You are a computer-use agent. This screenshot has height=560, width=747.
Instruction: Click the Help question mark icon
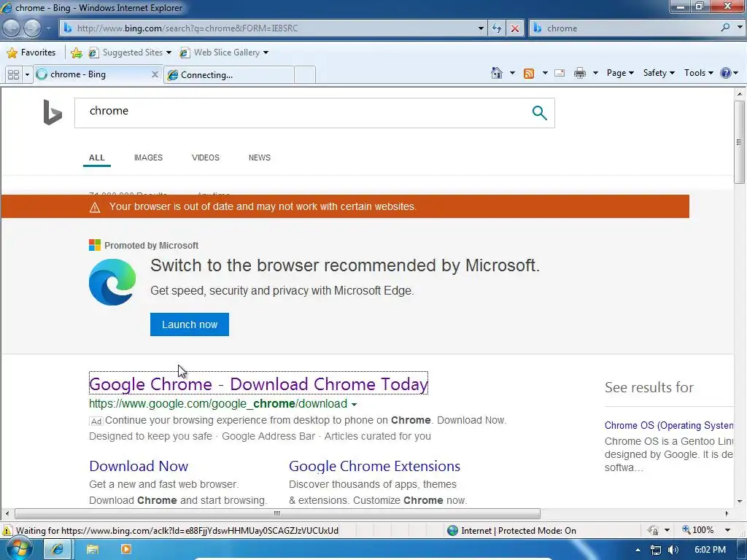(x=726, y=73)
